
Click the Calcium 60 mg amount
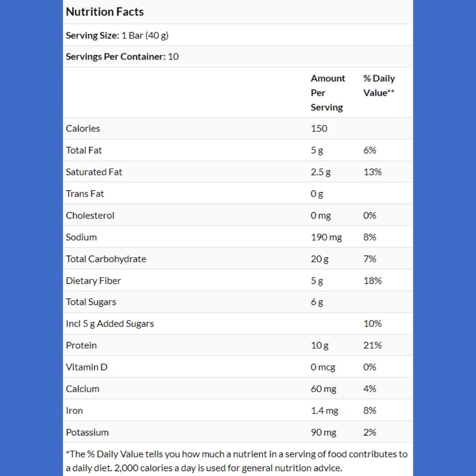[x=324, y=389]
